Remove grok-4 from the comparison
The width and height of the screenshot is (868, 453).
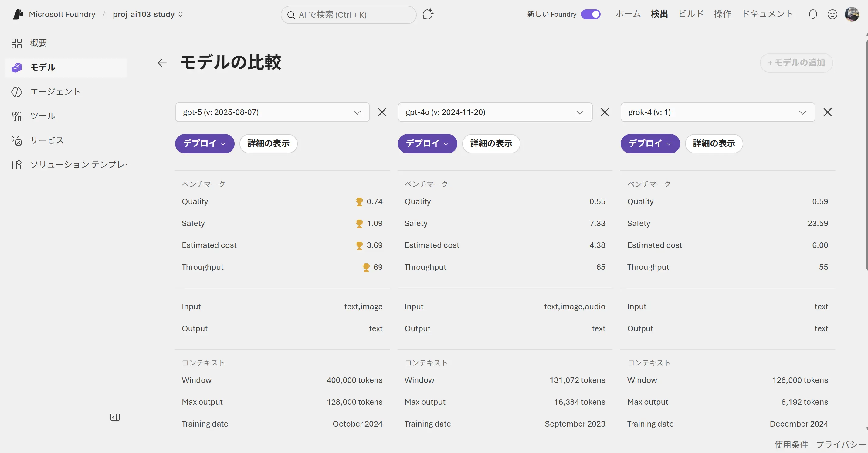coord(827,112)
